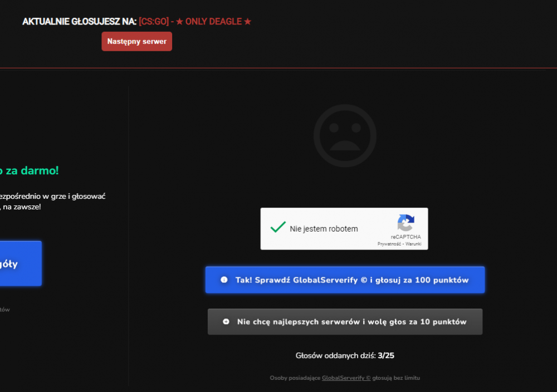The height and width of the screenshot is (392, 557).
Task: Click the 'reCAPTCHA' label text
Action: 405,237
